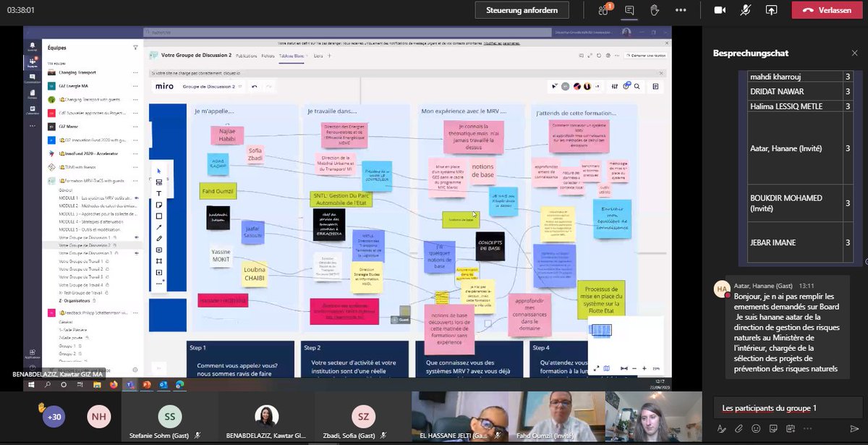Raise your hand in the meeting
This screenshot has width=868, height=445.
(x=655, y=10)
